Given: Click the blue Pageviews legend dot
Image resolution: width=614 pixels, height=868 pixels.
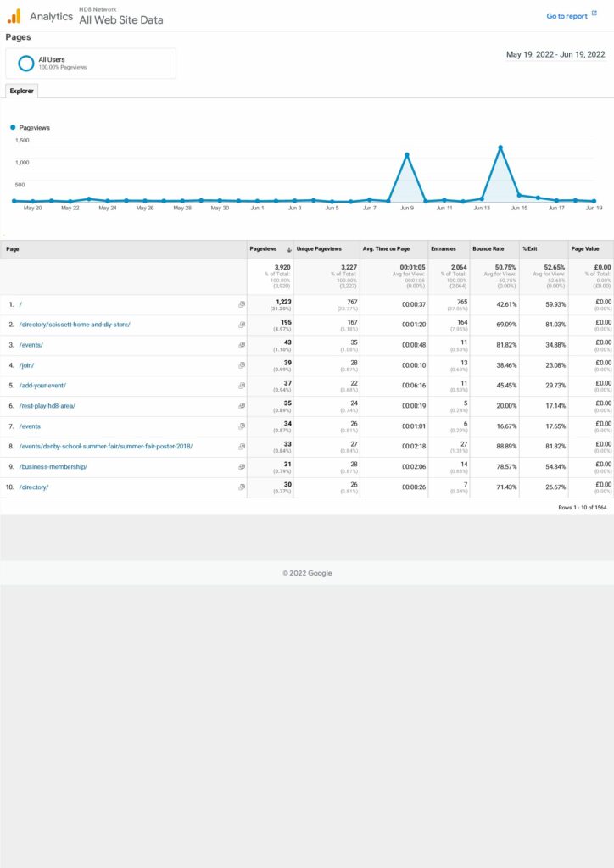Looking at the screenshot, I should coord(13,128).
